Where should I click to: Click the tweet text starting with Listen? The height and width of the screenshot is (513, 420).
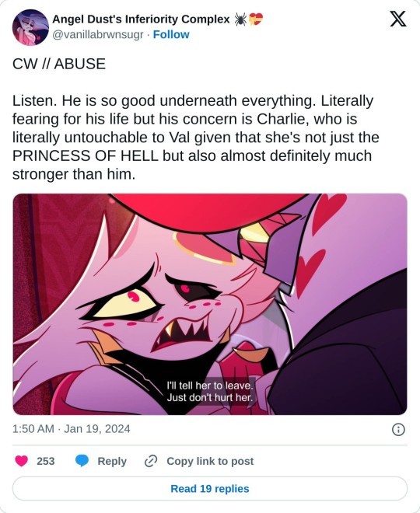point(196,138)
